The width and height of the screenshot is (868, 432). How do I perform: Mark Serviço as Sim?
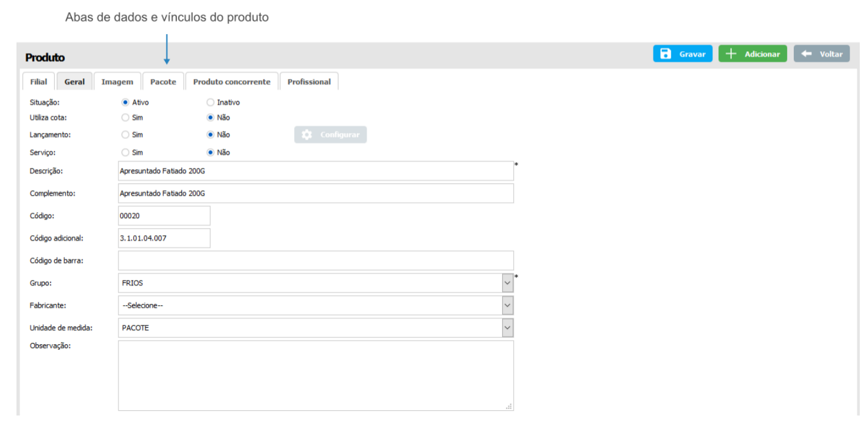[125, 153]
